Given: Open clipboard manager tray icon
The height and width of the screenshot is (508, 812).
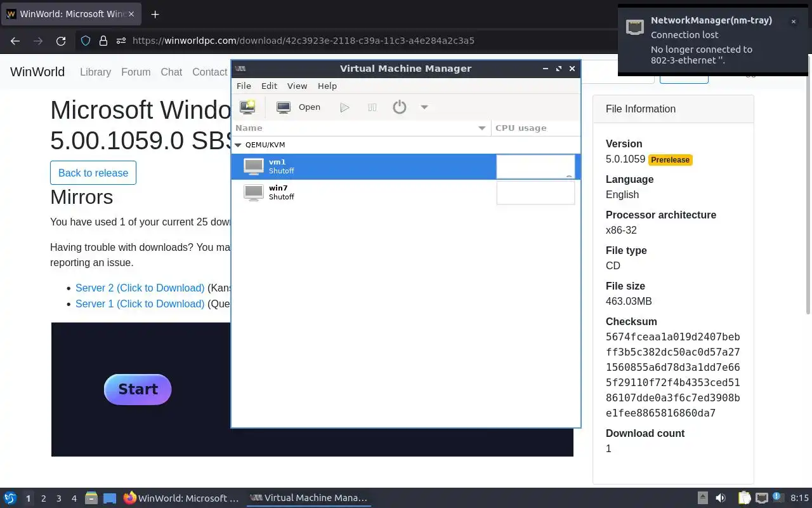Looking at the screenshot, I should [744, 498].
